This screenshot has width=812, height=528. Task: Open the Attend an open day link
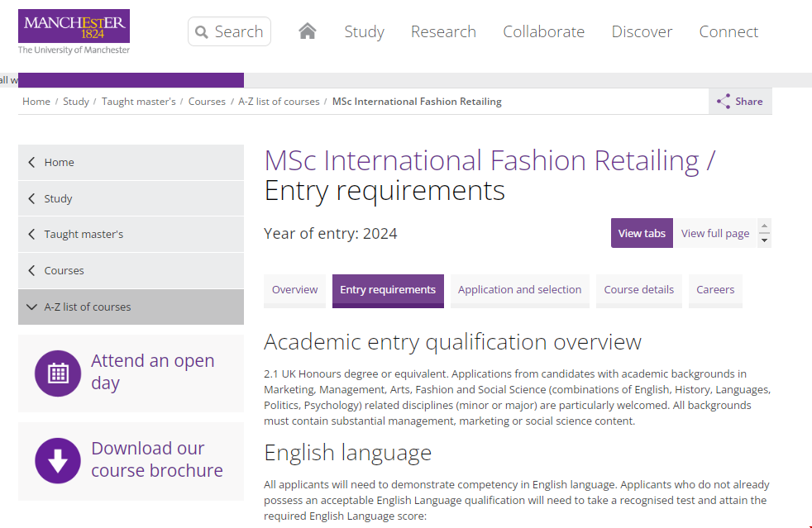click(x=152, y=372)
